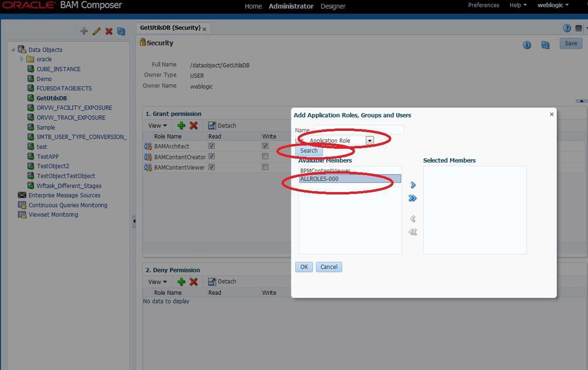Select Wftask_Different_Stages data object
The width and height of the screenshot is (588, 370).
point(69,185)
